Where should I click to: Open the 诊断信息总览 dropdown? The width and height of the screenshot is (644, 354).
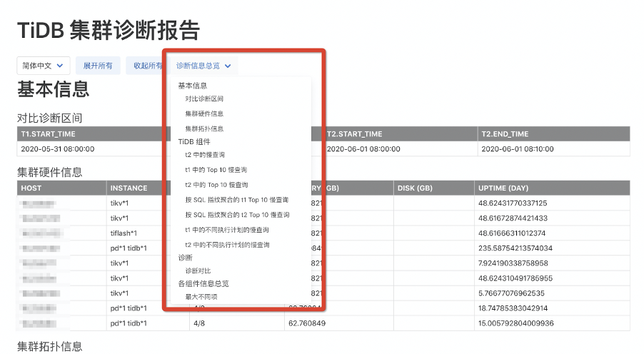coord(203,66)
